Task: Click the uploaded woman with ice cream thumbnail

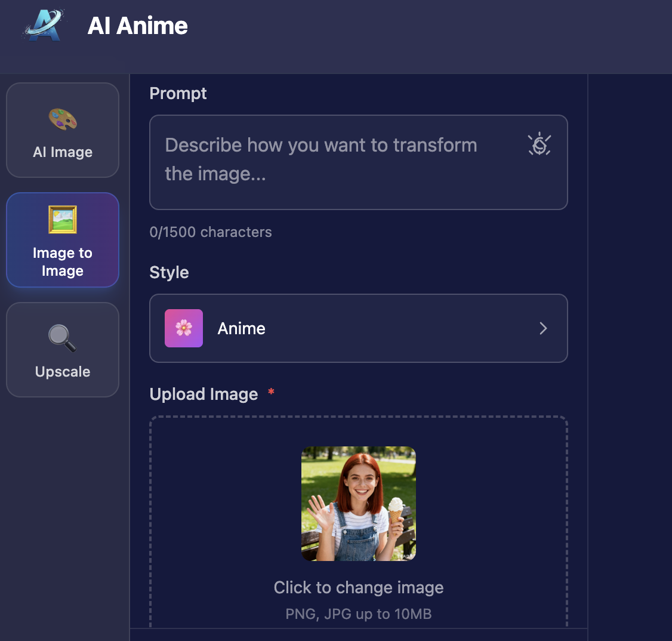Action: pos(358,503)
